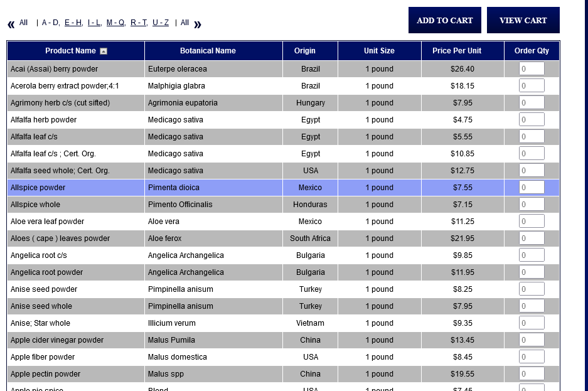Focus quantity field for Angelica root c/s

532,255
